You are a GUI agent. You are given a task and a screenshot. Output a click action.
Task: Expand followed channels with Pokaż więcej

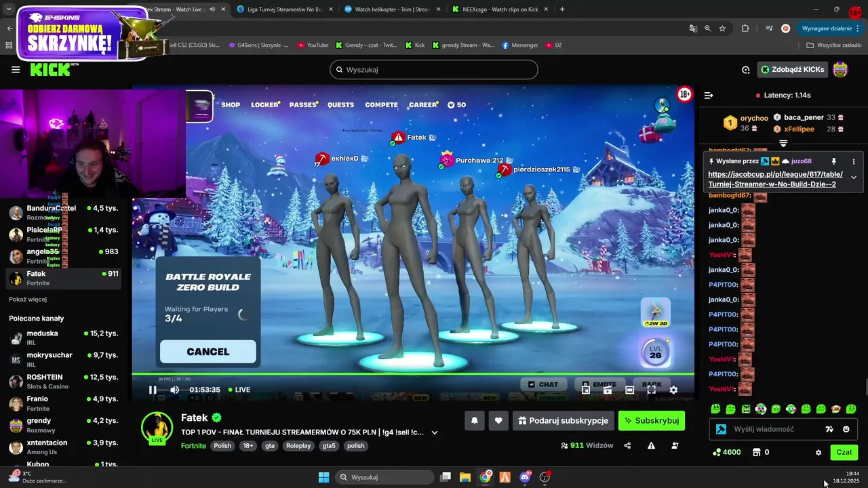28,299
